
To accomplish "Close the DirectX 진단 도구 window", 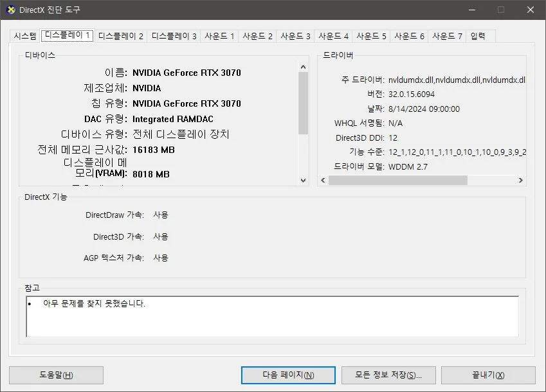I will tap(531, 10).
